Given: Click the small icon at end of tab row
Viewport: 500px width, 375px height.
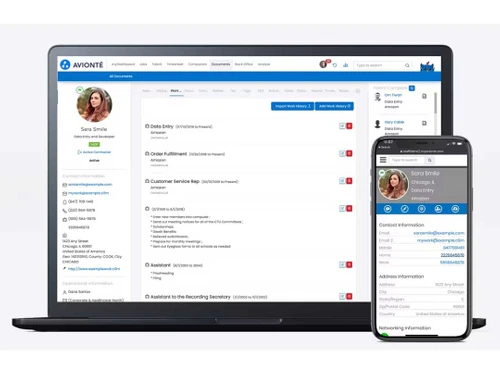Looking at the screenshot, I should pos(358,91).
